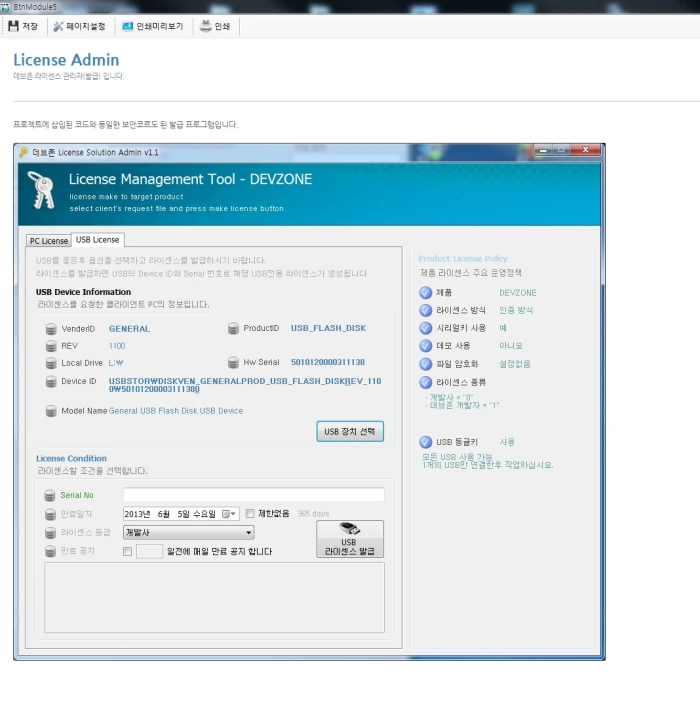The height and width of the screenshot is (717, 700).
Task: Select the USB License tab
Action: 97,240
